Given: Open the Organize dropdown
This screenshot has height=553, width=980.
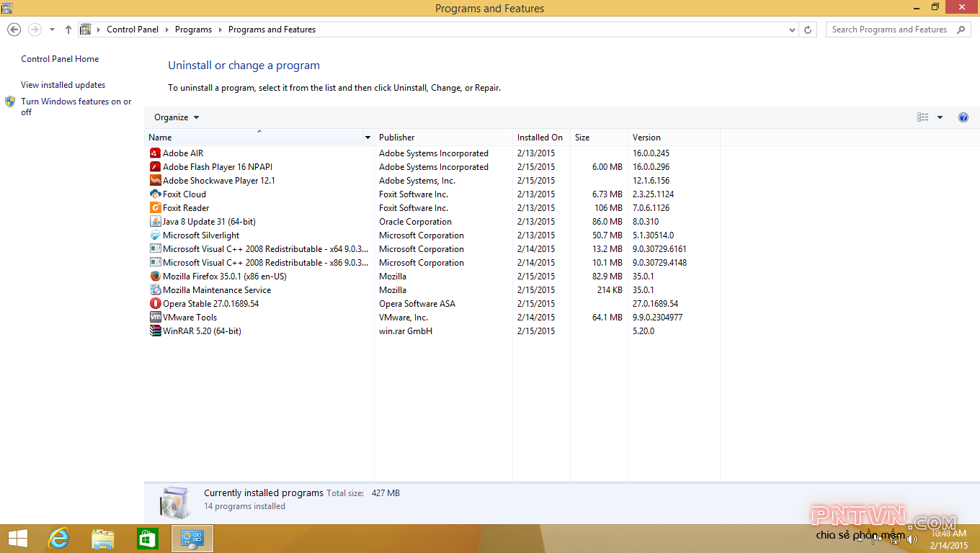Looking at the screenshot, I should pyautogui.click(x=177, y=117).
